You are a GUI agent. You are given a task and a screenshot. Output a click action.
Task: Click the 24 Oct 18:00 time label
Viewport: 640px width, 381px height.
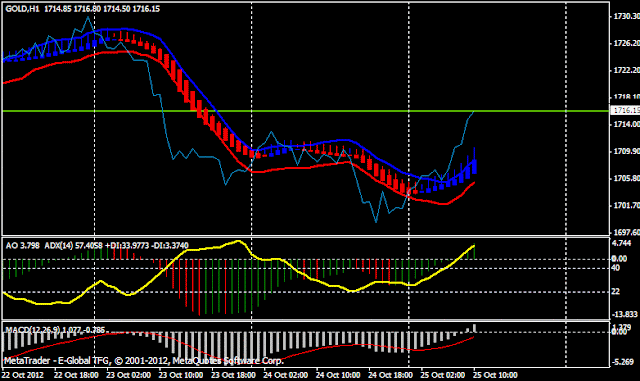(x=390, y=375)
